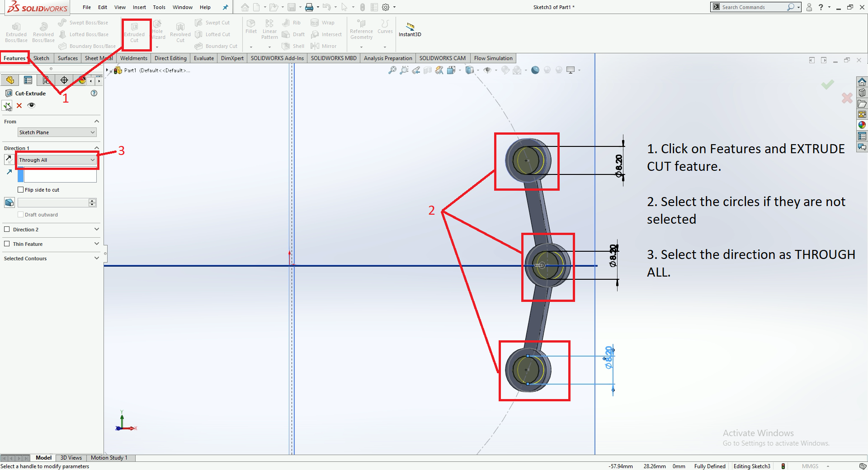Open Cut-Extrude help question mark
Image resolution: width=868 pixels, height=470 pixels.
[x=94, y=93]
